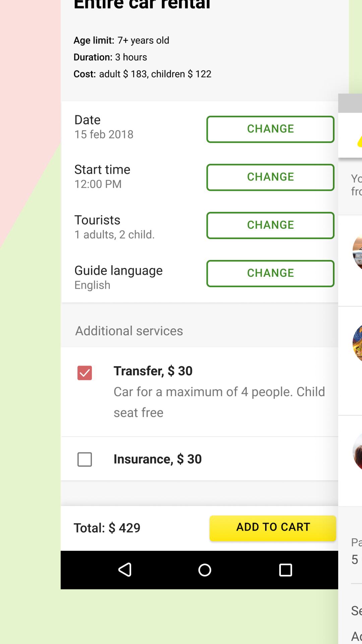Select the Insurance, $ 30 label
Image resolution: width=362 pixels, height=644 pixels.
[158, 459]
